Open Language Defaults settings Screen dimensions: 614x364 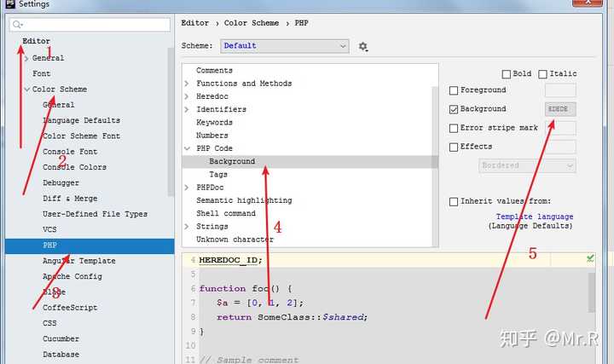pyautogui.click(x=82, y=120)
